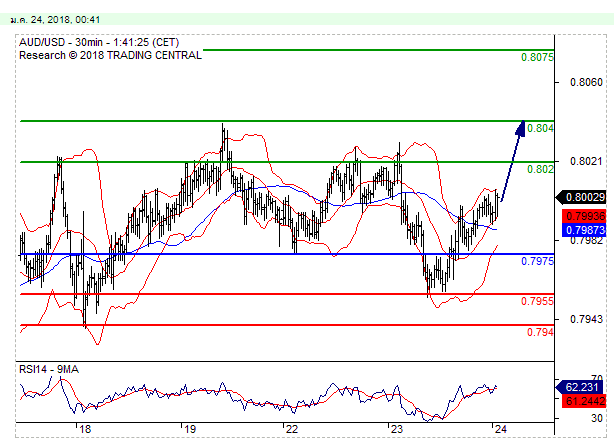Click the date axis label 18

click(85, 429)
